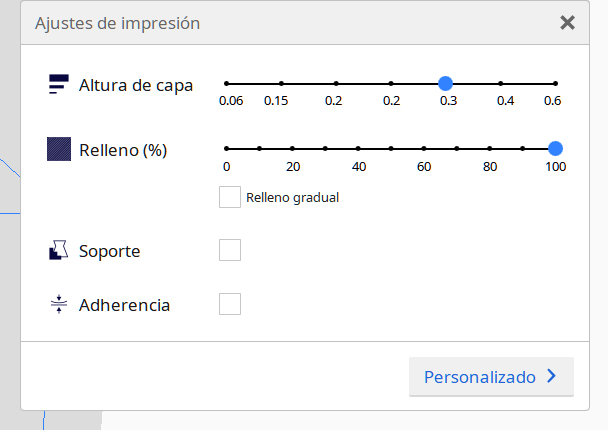Toggle the Soporte checkbox

pos(230,250)
